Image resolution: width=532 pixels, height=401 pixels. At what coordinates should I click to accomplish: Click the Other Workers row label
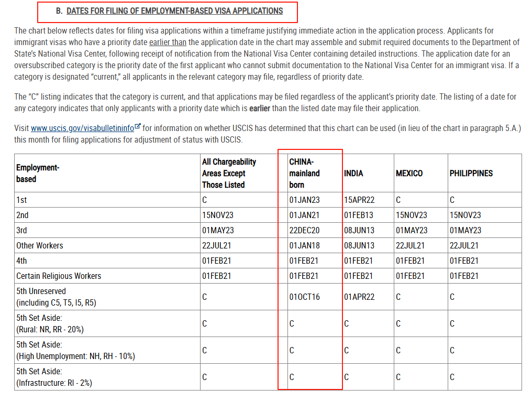coord(40,246)
